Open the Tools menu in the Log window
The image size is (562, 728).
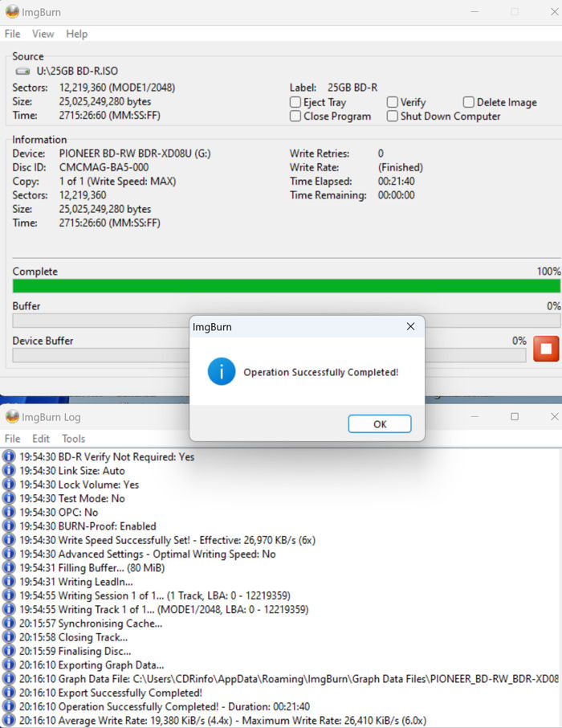[x=74, y=438]
